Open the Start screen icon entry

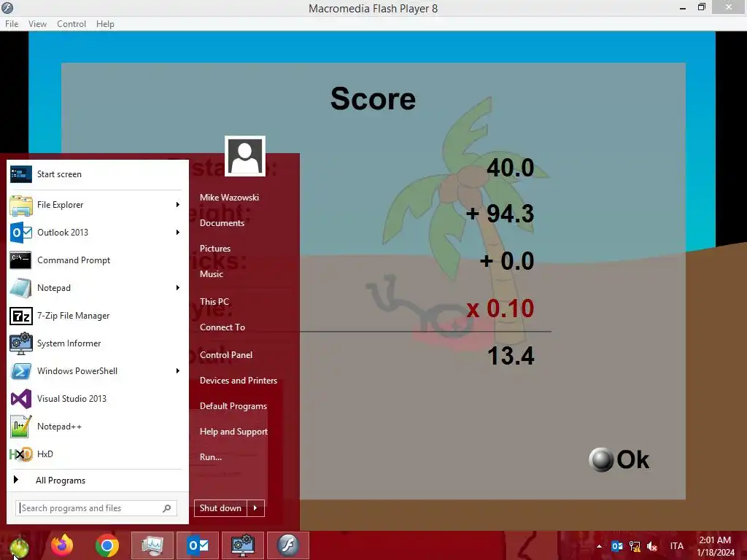[x=21, y=174]
